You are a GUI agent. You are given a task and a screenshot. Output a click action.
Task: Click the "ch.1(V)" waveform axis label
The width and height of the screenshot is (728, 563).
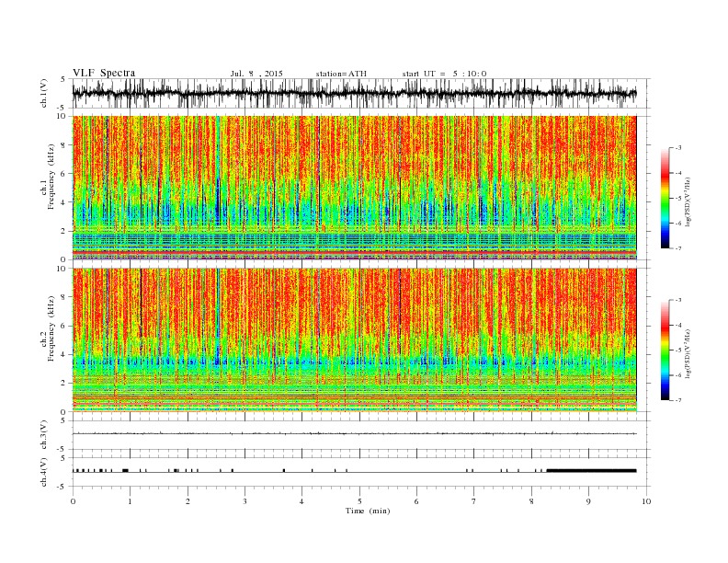tap(43, 93)
